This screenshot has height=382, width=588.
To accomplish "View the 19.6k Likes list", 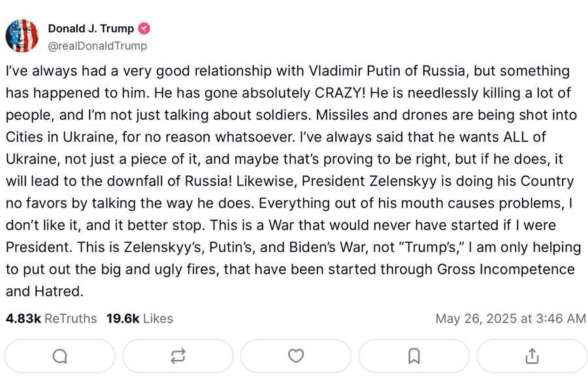I will [140, 319].
